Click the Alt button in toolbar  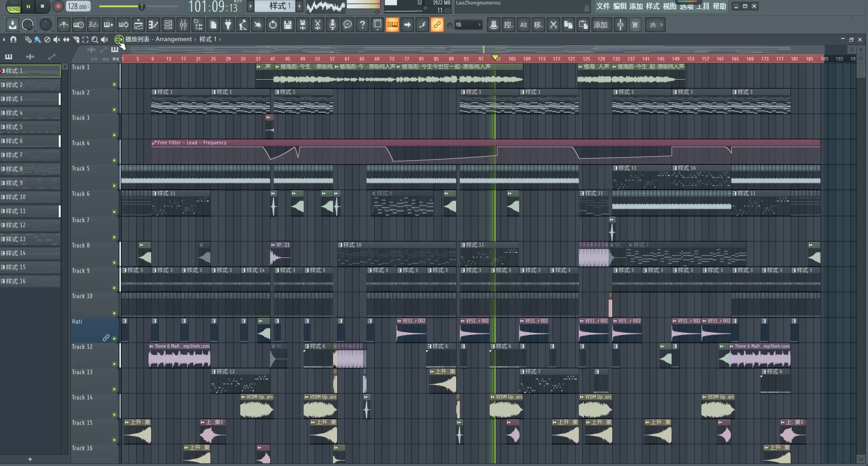pos(524,24)
